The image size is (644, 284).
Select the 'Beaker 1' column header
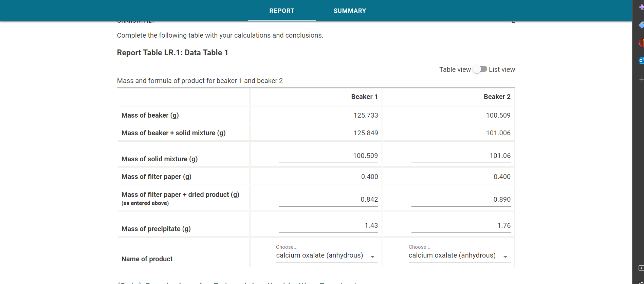click(364, 97)
